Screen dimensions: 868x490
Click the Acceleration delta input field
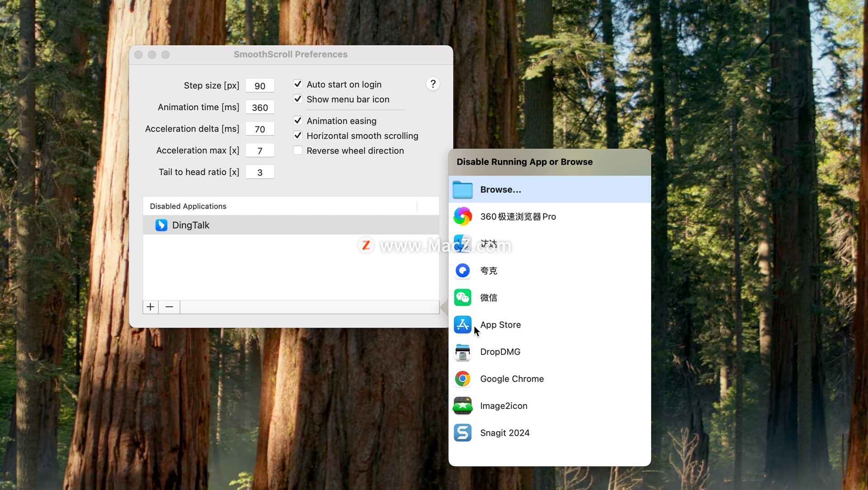(x=260, y=129)
